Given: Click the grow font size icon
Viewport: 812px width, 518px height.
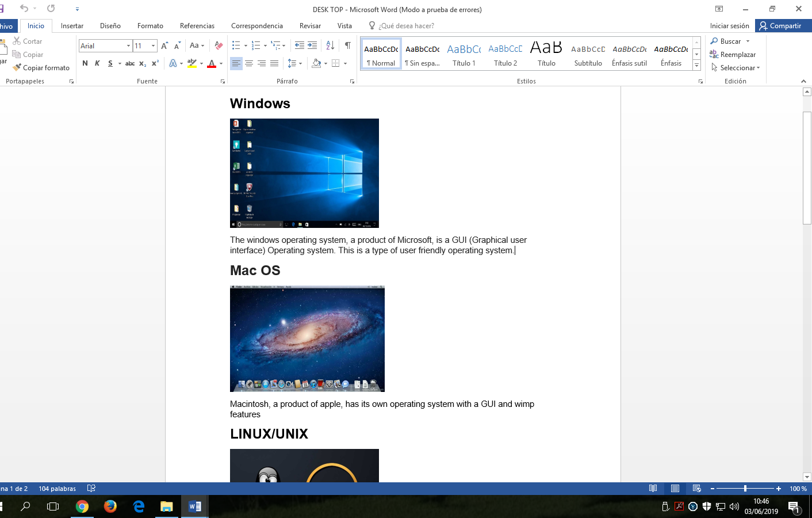Looking at the screenshot, I should click(x=164, y=45).
